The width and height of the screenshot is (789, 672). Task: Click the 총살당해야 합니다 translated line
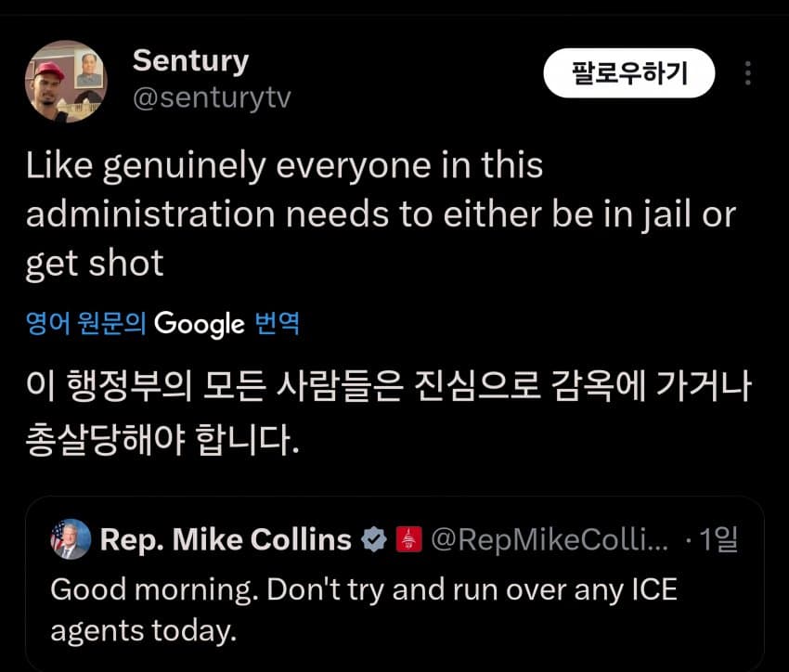(x=162, y=437)
